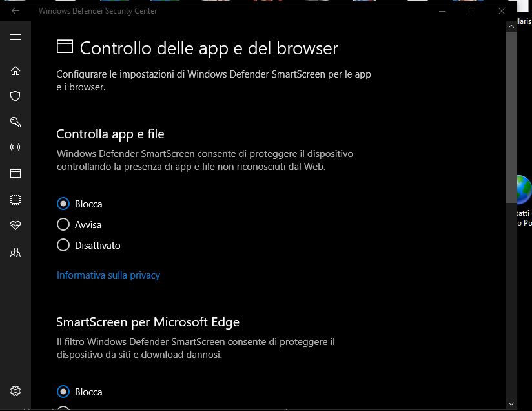This screenshot has width=532, height=411.
Task: Go back using the back arrow
Action: (15, 11)
